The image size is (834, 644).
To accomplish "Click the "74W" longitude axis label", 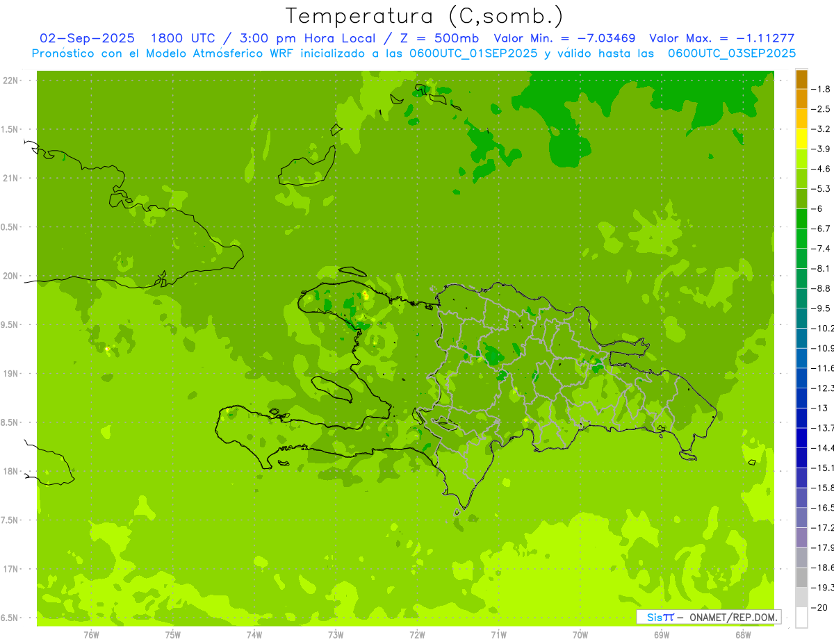I will tap(254, 634).
